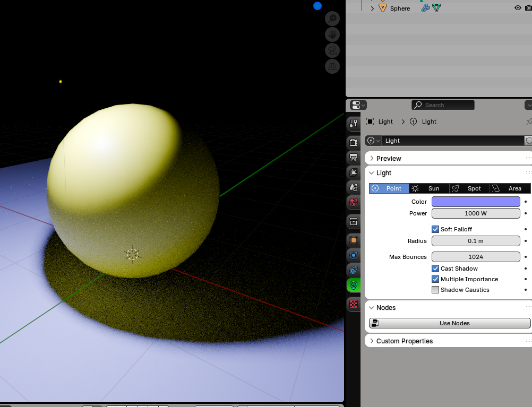Select the Area light type

click(x=510, y=188)
